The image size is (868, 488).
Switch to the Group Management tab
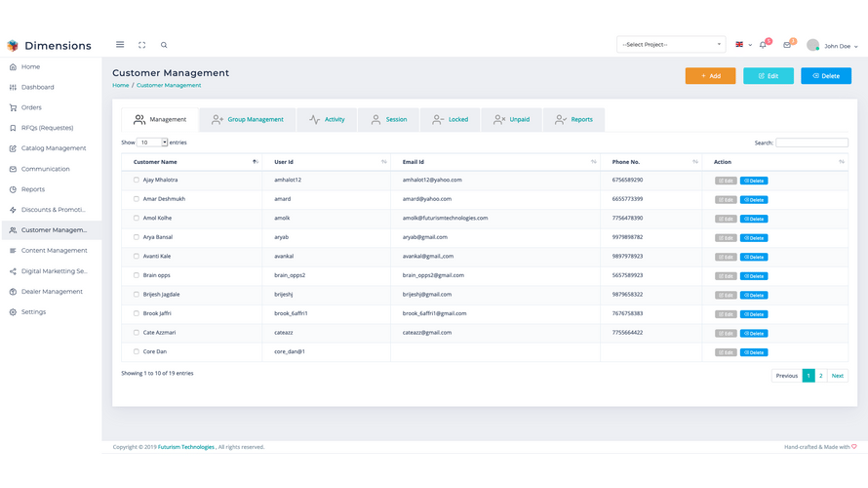[248, 120]
